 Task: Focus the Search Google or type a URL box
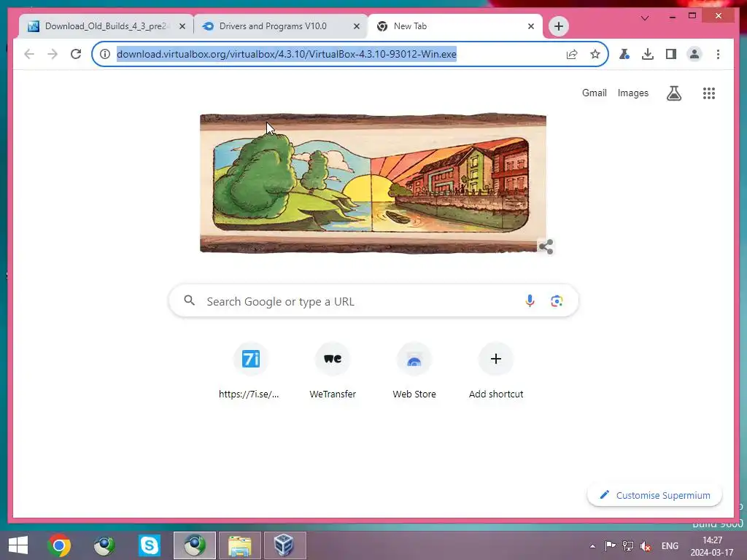(x=373, y=301)
